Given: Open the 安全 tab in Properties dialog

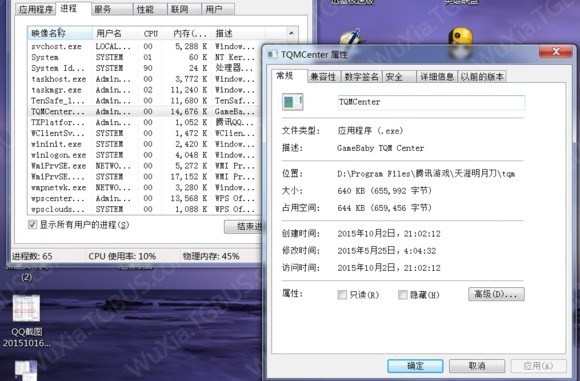Looking at the screenshot, I should [x=399, y=77].
